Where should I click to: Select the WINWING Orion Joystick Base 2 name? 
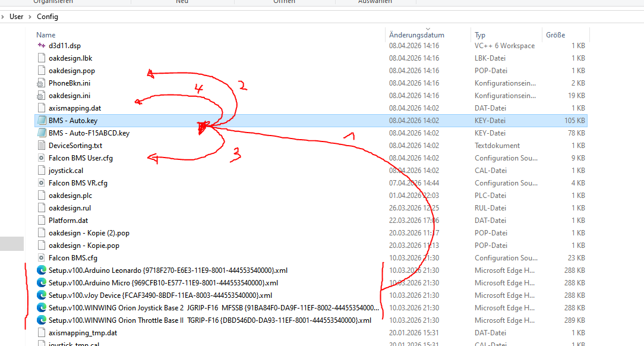point(213,308)
